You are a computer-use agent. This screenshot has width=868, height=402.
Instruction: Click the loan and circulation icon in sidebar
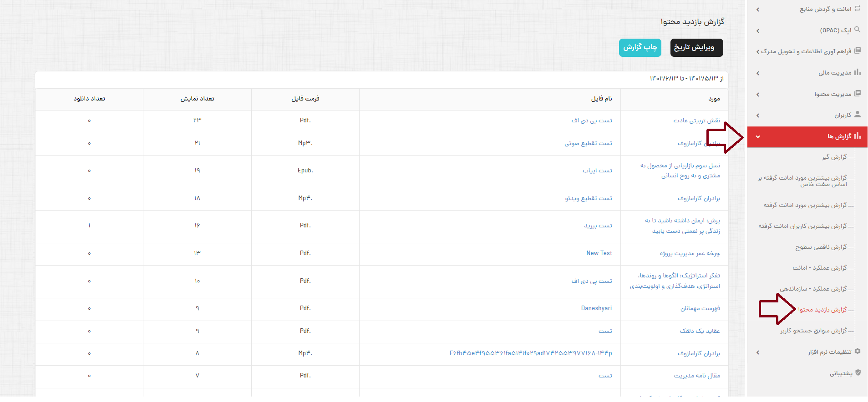click(x=858, y=9)
